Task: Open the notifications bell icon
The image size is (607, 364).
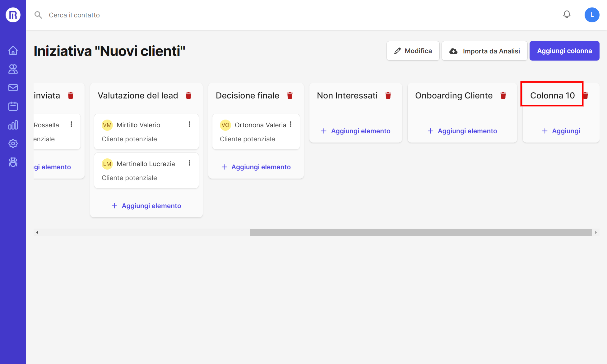Action: (567, 15)
